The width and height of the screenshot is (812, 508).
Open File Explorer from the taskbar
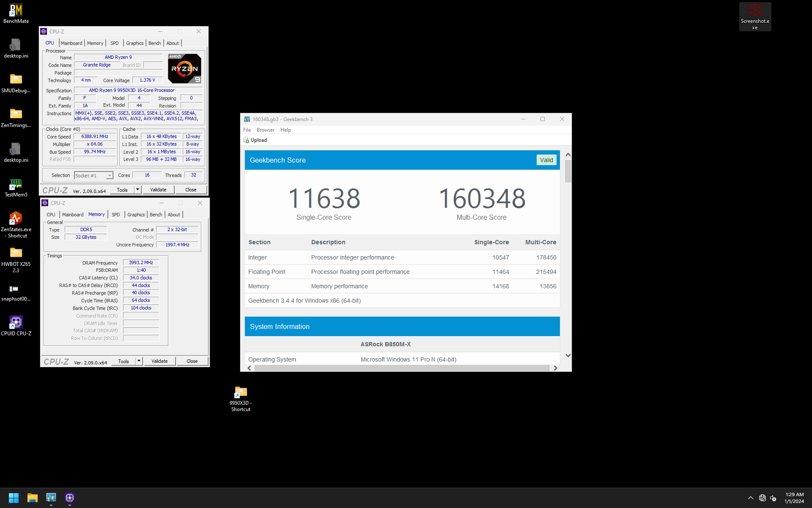[33, 498]
